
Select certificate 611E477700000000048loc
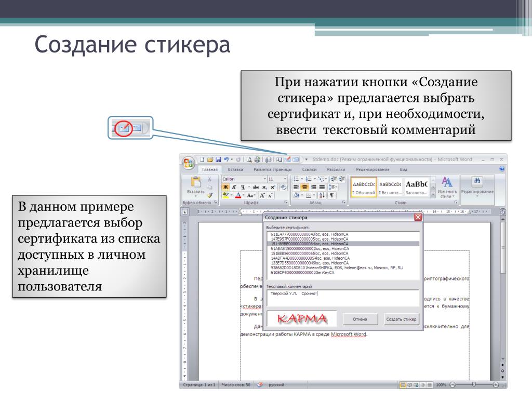tap(343, 234)
